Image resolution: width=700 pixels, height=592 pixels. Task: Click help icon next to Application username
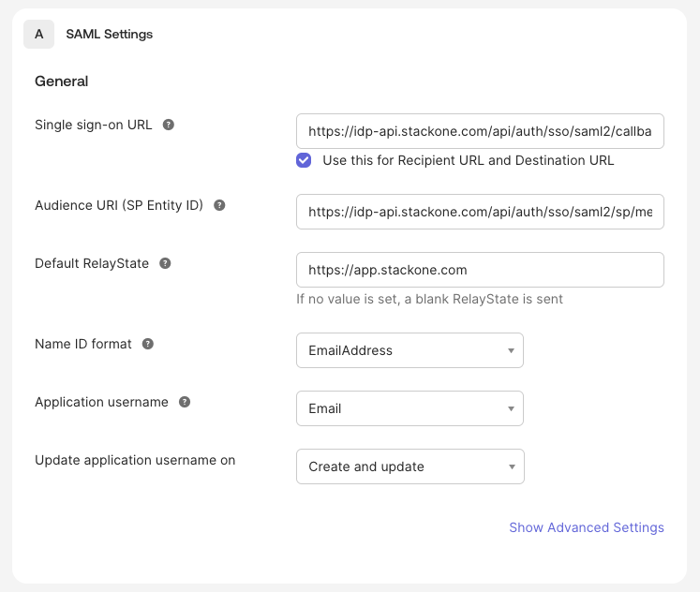185,402
